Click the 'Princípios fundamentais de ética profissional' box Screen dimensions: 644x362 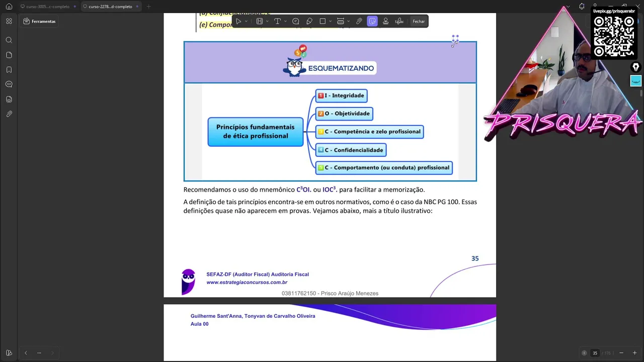click(256, 132)
